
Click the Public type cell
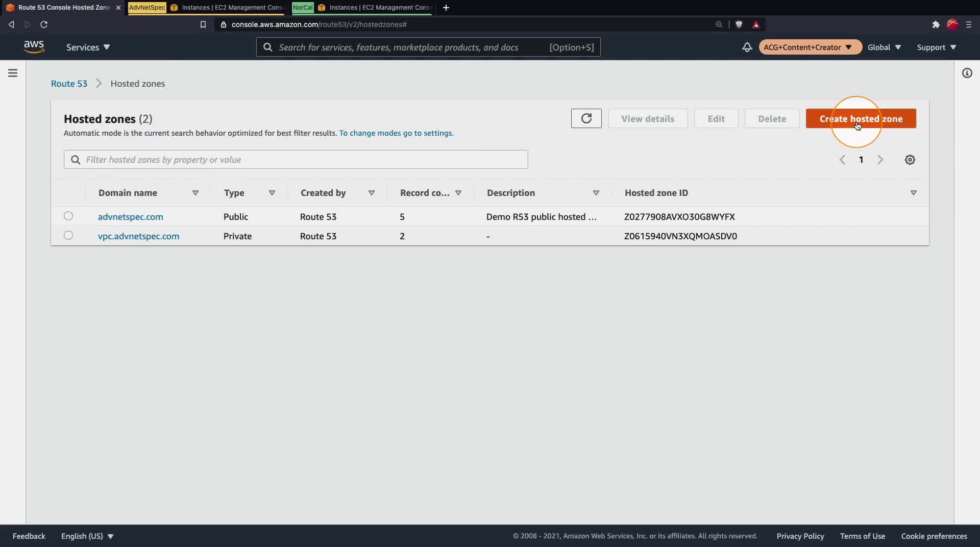pyautogui.click(x=235, y=216)
